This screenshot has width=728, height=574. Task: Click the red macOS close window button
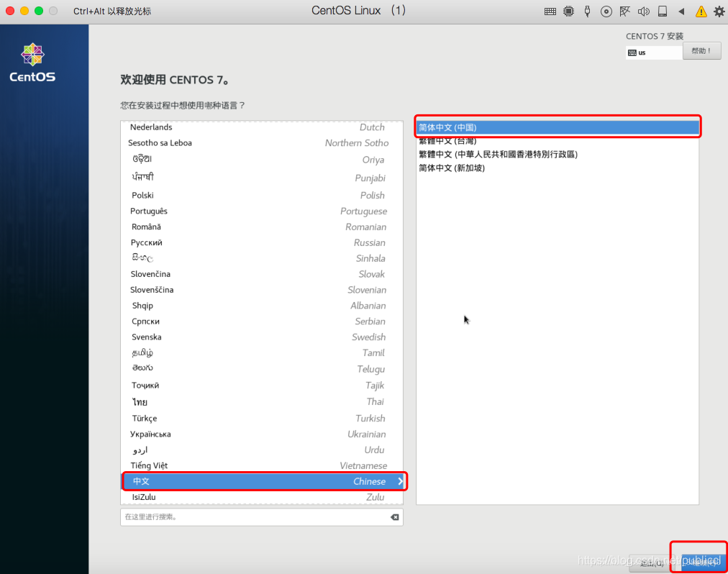coord(10,11)
